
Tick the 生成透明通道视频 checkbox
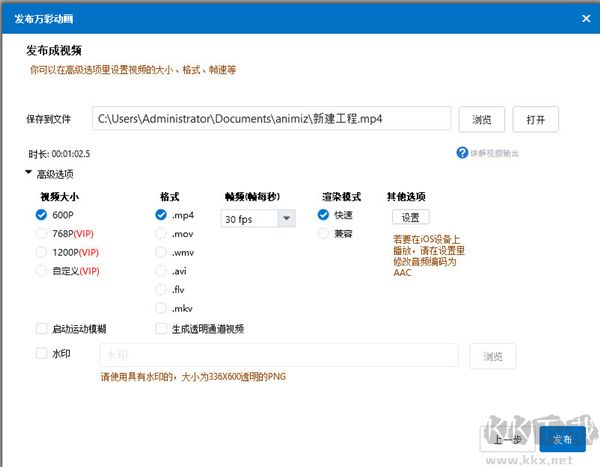tap(162, 328)
